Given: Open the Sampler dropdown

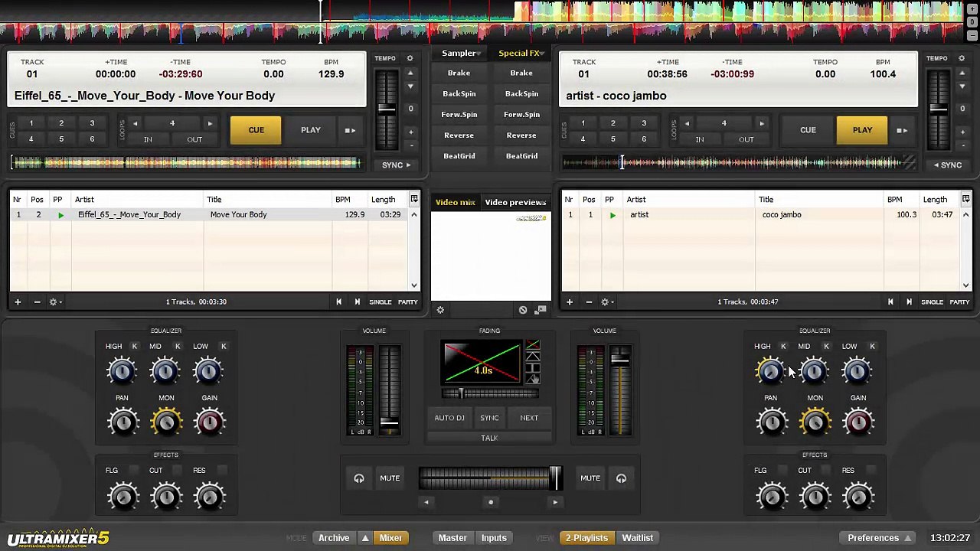Looking at the screenshot, I should tap(461, 53).
